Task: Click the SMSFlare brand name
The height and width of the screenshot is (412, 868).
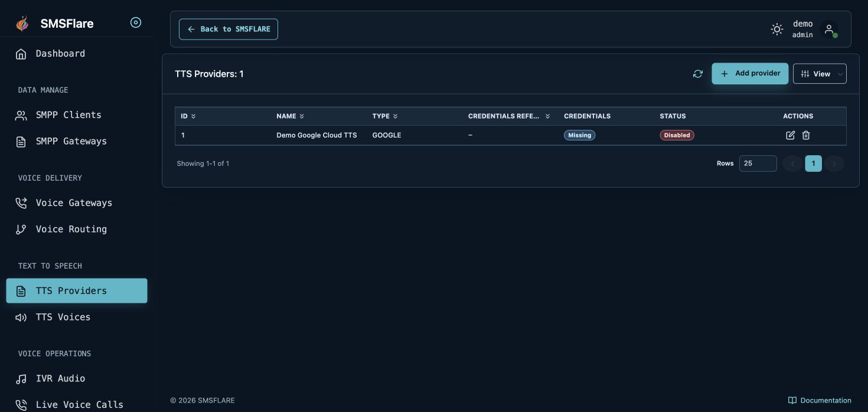Action: tap(67, 24)
